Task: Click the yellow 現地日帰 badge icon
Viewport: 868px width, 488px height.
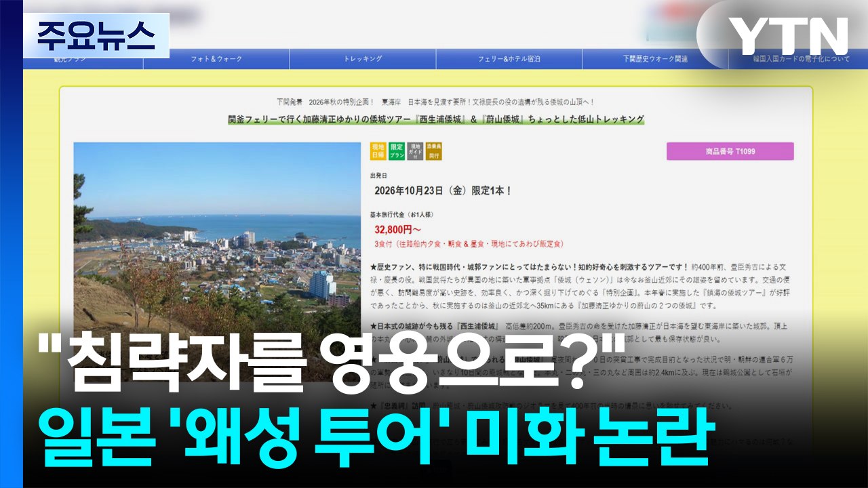Action: (x=378, y=151)
